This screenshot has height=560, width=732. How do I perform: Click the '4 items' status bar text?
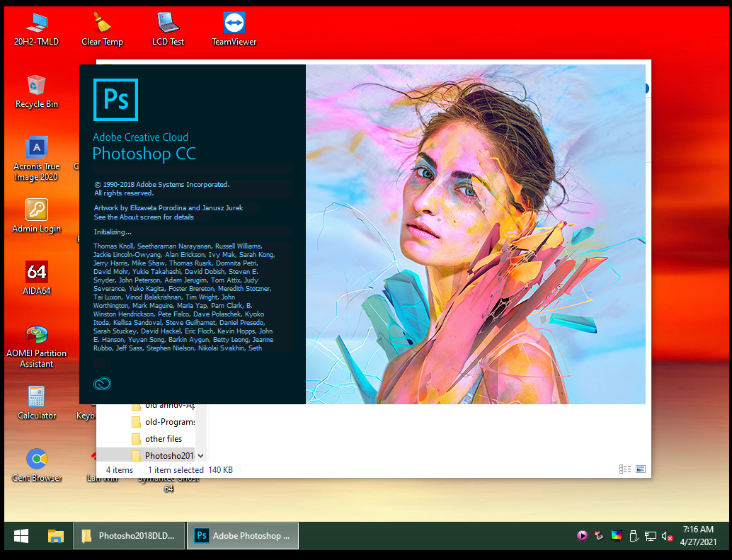(120, 470)
